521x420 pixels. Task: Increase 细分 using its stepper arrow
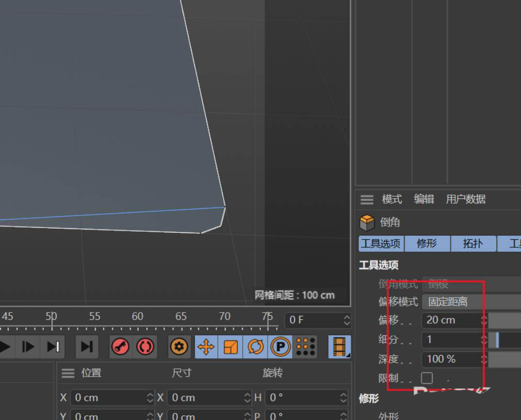click(483, 337)
